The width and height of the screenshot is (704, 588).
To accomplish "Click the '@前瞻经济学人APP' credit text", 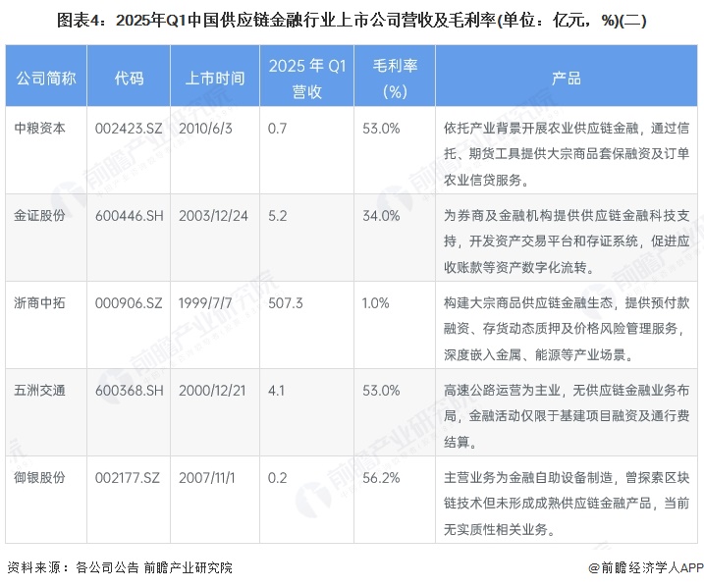I will pyautogui.click(x=646, y=567).
